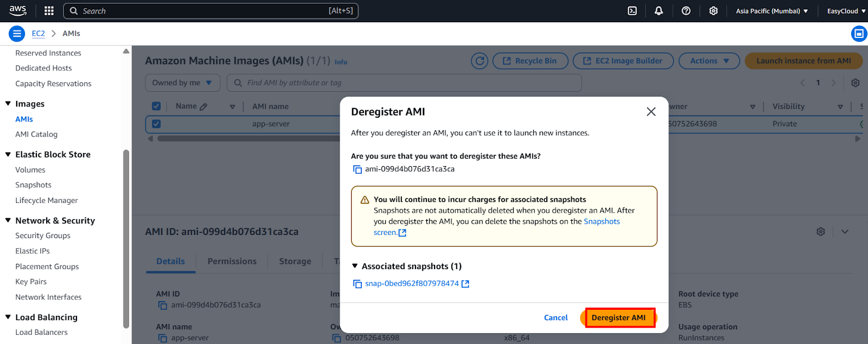Open Lifecycle Manager in the sidebar

[x=47, y=201]
